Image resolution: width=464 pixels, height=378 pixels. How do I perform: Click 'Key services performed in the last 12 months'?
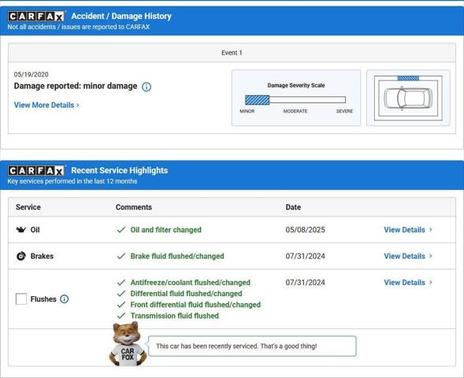click(72, 181)
